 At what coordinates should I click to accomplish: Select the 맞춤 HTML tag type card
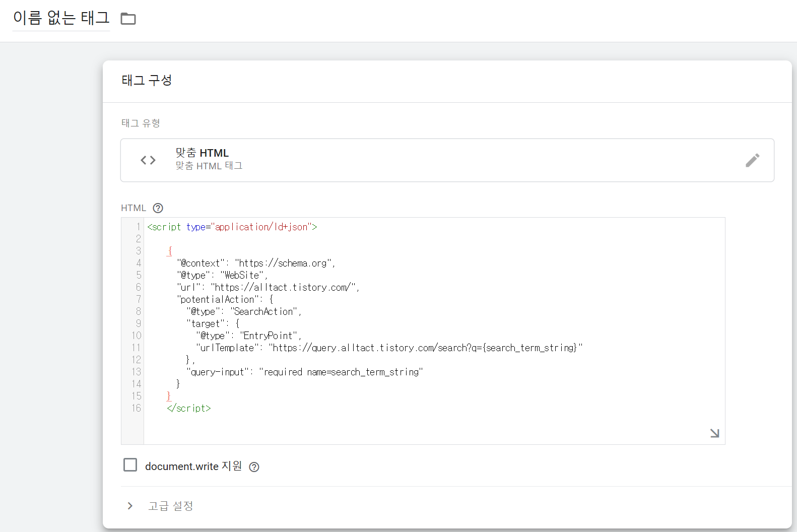point(447,160)
